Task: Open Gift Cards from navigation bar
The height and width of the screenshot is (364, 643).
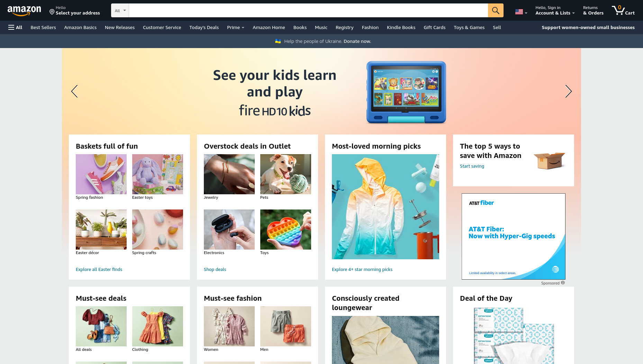Action: pyautogui.click(x=434, y=27)
